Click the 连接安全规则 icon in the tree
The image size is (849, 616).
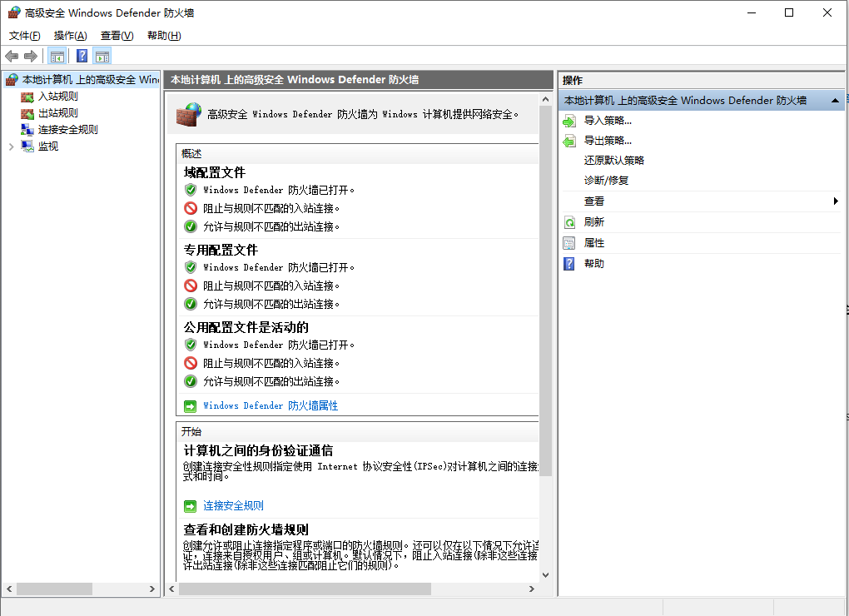pos(27,130)
